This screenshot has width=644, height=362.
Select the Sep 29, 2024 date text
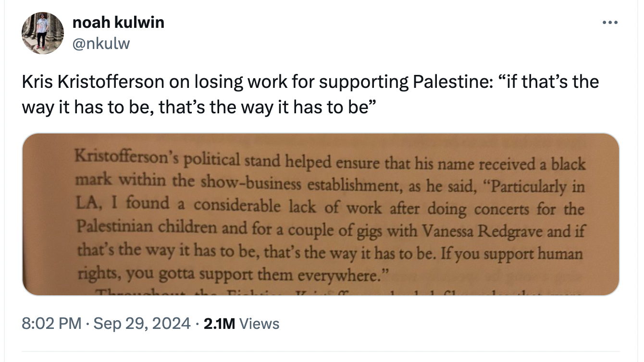142,324
